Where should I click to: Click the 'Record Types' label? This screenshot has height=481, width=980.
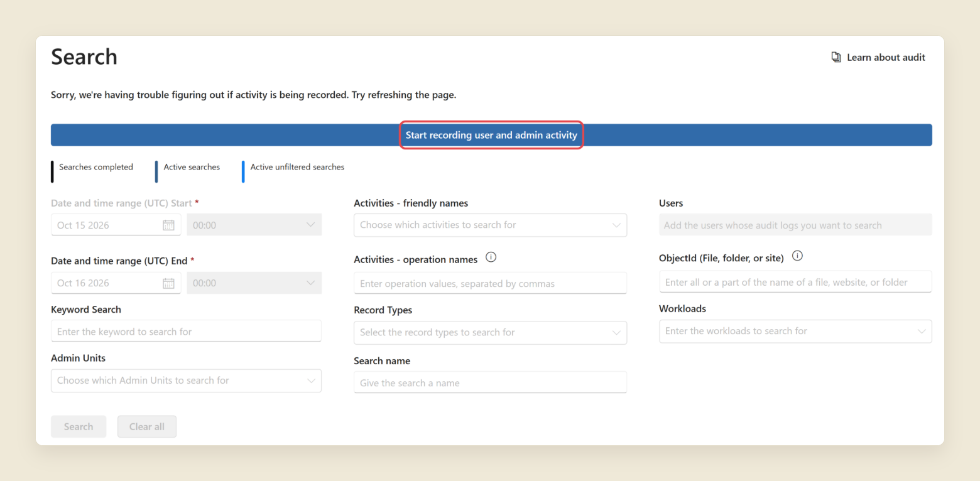(383, 310)
